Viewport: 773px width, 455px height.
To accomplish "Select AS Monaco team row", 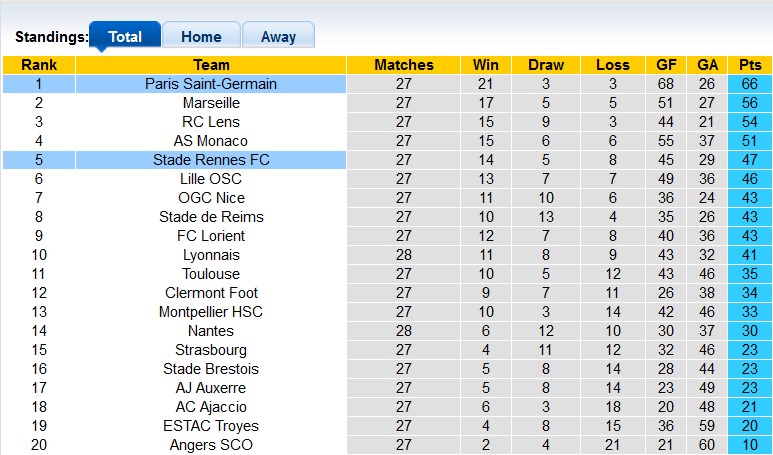I will coord(211,141).
